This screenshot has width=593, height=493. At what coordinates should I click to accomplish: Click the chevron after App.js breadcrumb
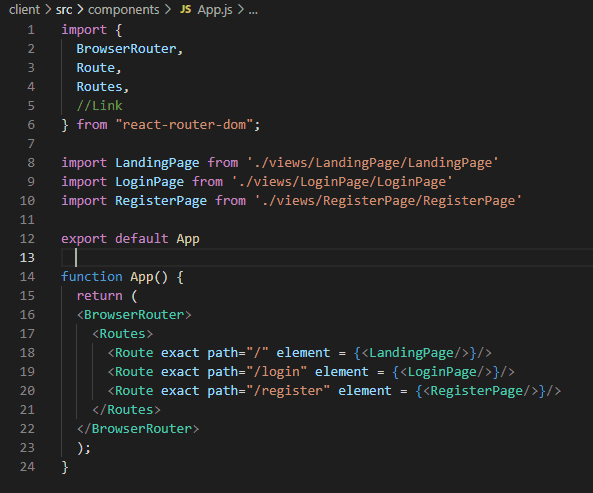241,10
